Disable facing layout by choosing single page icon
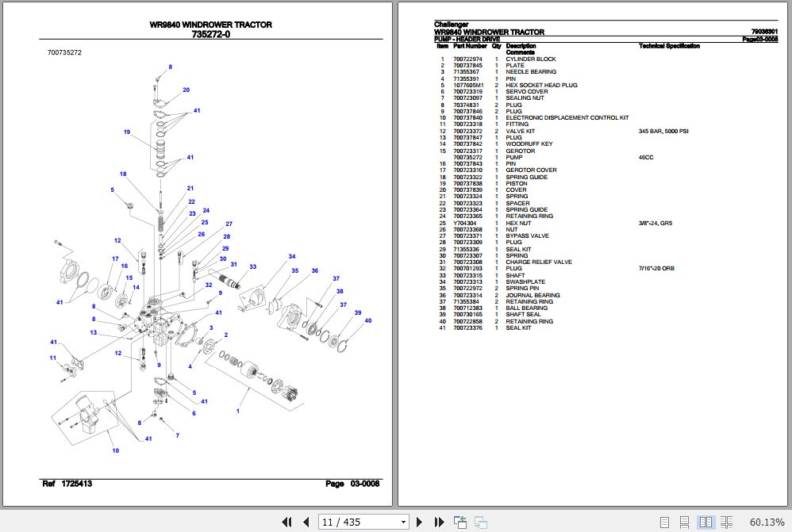The height and width of the screenshot is (532, 792). point(665,522)
